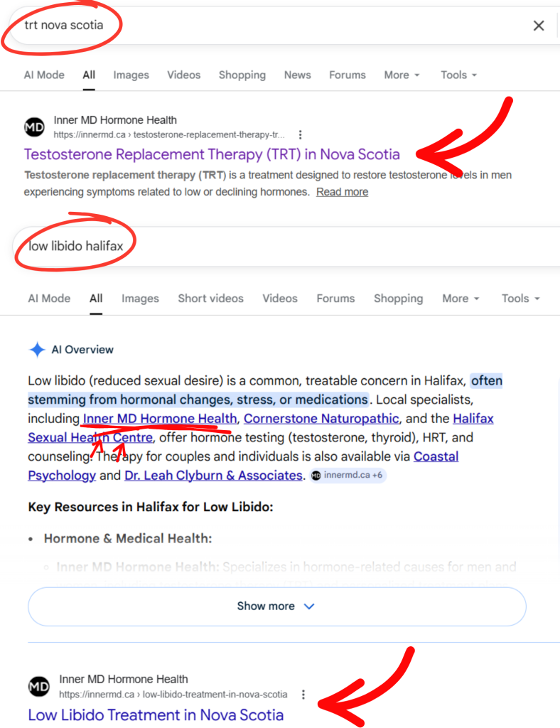Click the Inner MD favicon in first result

click(x=34, y=127)
